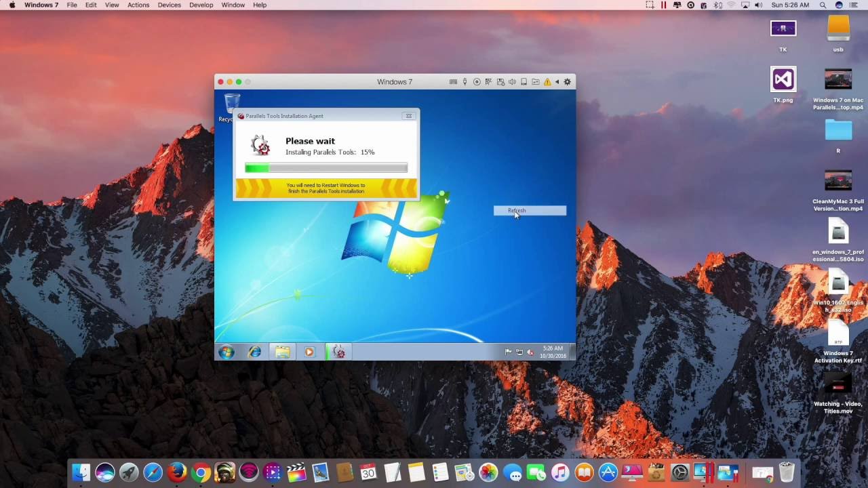Select the CleanMyMac 3 Full Version mp4 file
This screenshot has height=488, width=868.
838,190
